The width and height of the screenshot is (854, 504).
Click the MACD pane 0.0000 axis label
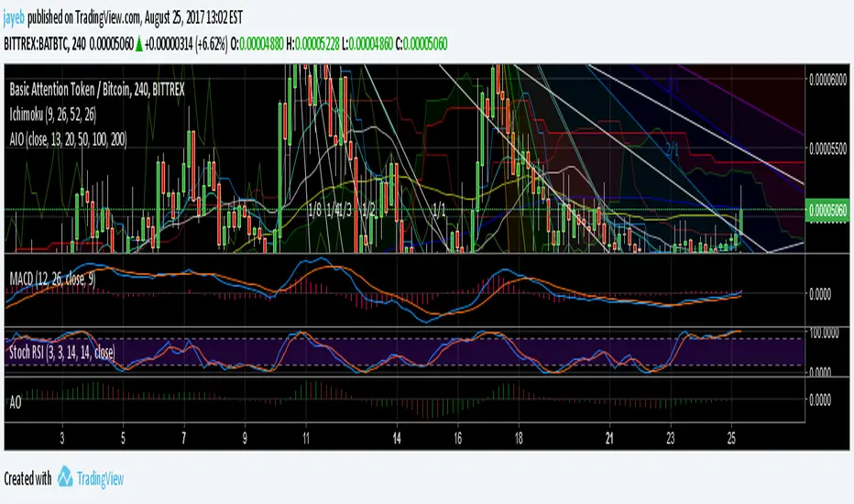click(x=820, y=294)
